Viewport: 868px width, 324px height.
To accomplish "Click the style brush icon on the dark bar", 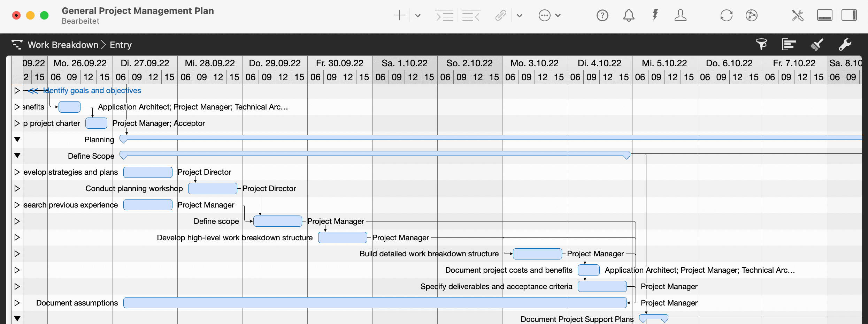I will (x=817, y=45).
